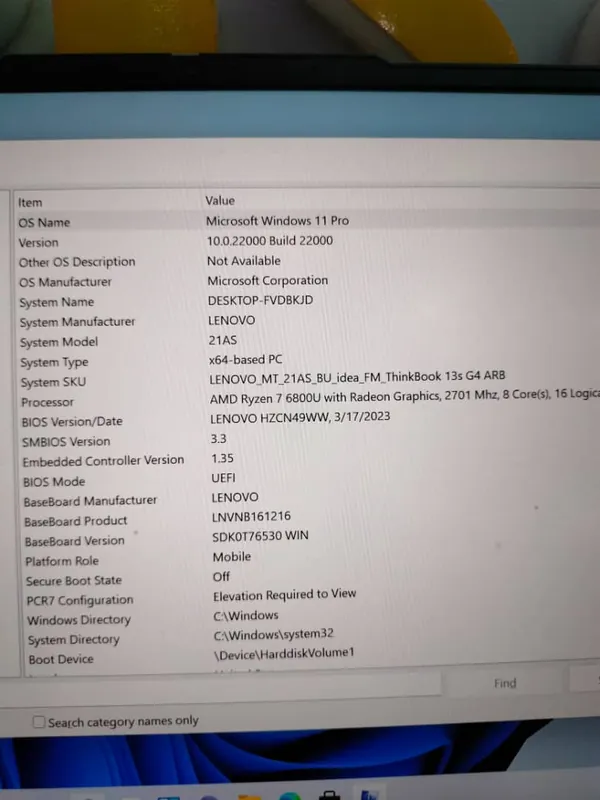Select the System SKU row
Screen dimensions: 600x800
click(x=53, y=382)
